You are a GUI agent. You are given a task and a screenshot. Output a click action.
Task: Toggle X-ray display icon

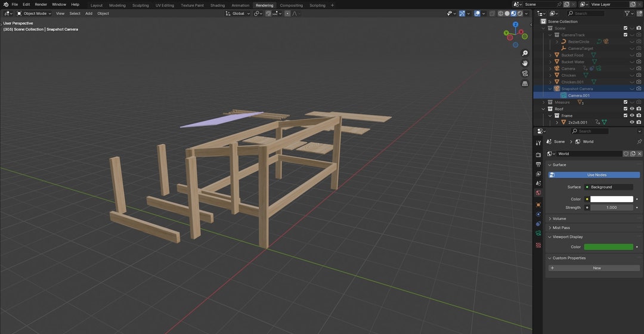(x=491, y=14)
